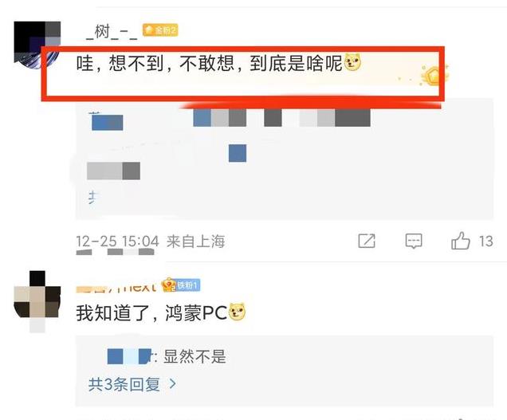This screenshot has height=420, width=507.
Task: Click the reply text 显然不是
Action: pos(195,356)
